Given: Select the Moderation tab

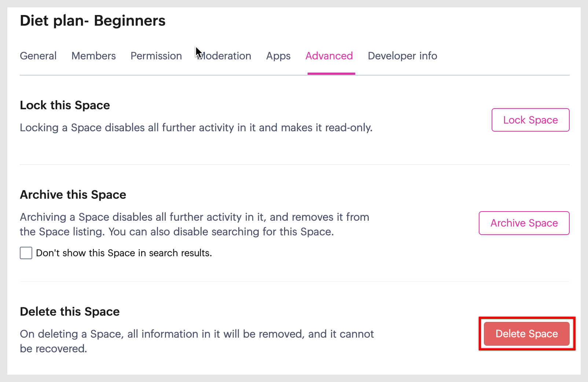Looking at the screenshot, I should point(224,56).
